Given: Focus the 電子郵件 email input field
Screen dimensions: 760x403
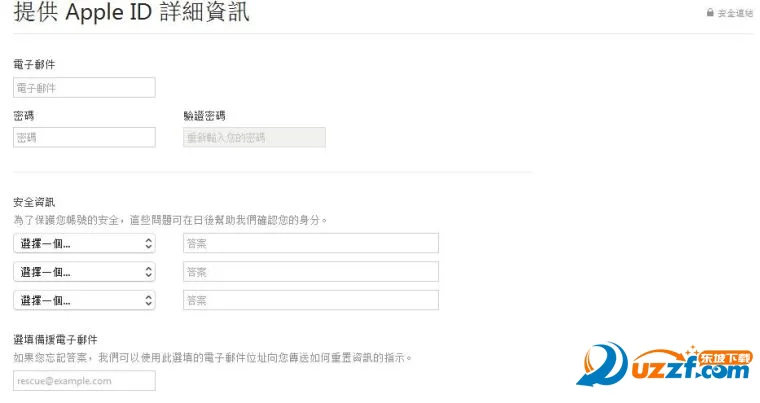Looking at the screenshot, I should [84, 88].
